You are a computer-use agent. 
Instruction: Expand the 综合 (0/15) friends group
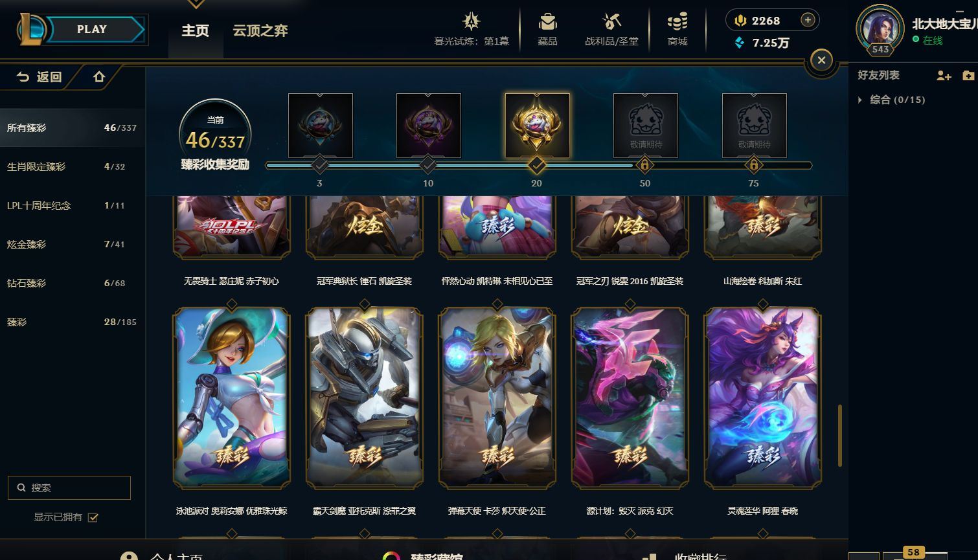coord(860,100)
